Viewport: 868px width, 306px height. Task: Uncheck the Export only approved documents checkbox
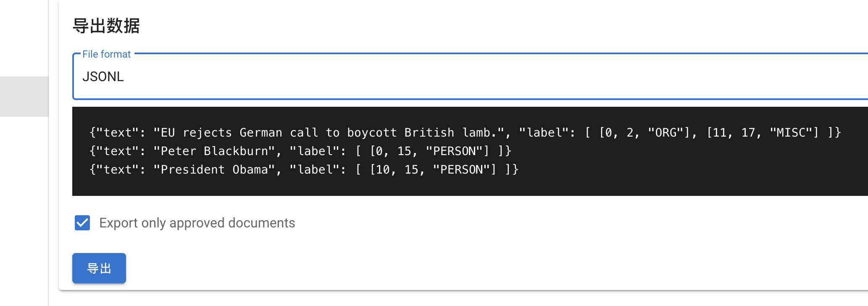[82, 223]
